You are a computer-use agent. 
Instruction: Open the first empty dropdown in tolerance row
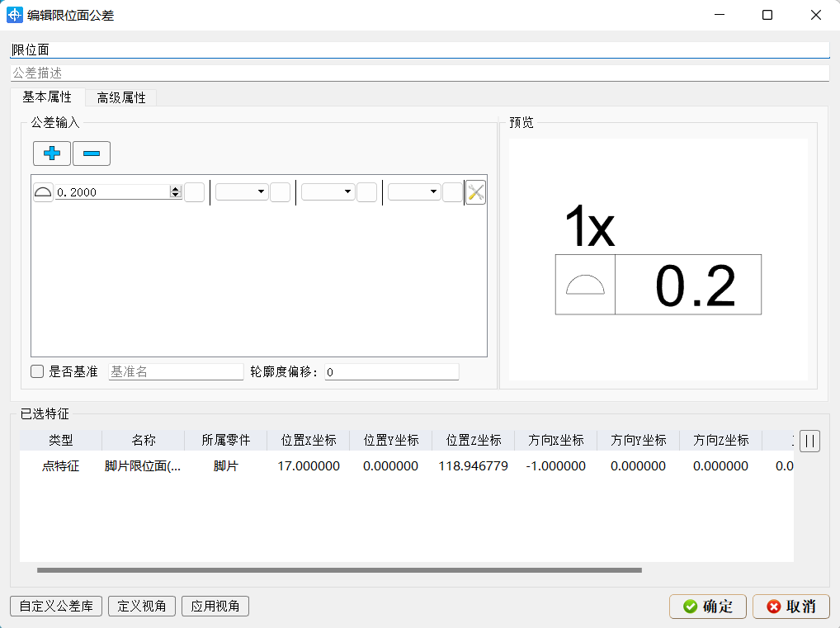[241, 191]
